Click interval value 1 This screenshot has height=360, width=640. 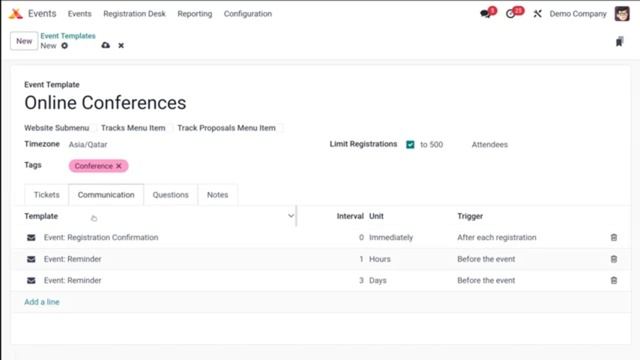click(361, 259)
